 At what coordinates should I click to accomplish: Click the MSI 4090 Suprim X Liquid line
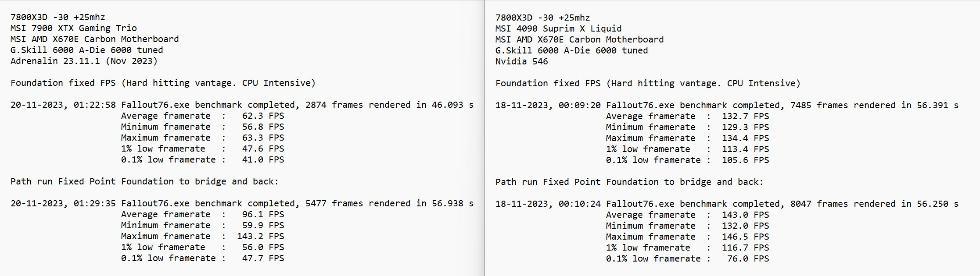[x=558, y=28]
